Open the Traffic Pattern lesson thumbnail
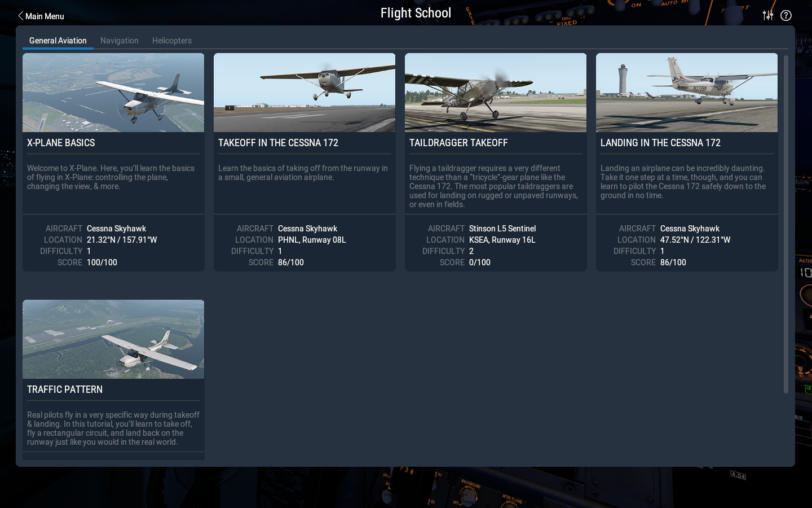 113,339
